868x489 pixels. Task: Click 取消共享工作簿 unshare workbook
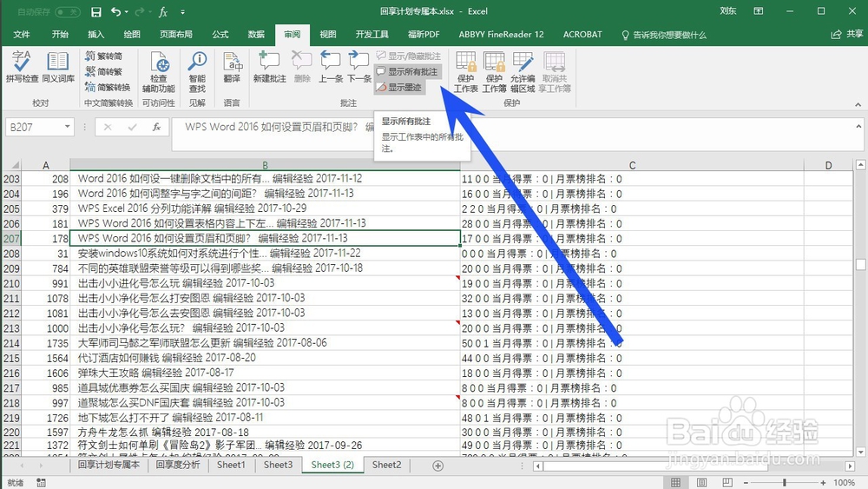click(554, 72)
